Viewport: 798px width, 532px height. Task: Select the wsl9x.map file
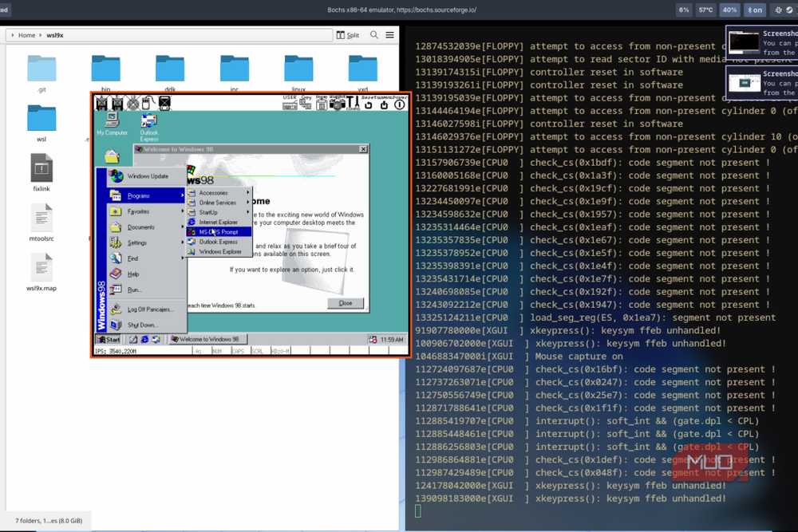click(41, 272)
